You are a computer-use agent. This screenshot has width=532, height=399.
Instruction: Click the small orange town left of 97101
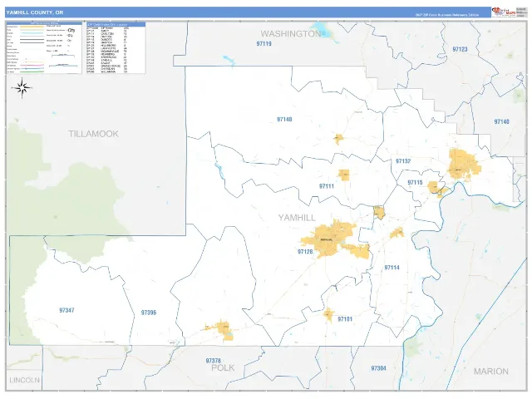pos(328,314)
